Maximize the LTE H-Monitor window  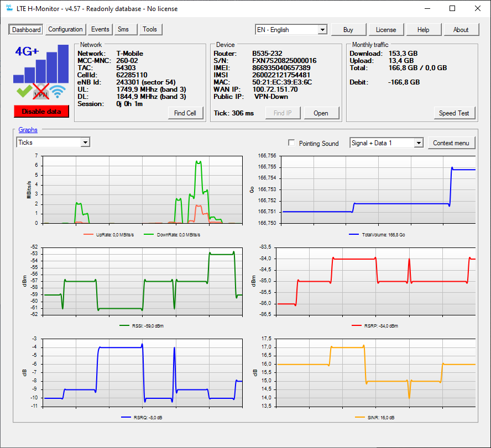click(x=452, y=8)
